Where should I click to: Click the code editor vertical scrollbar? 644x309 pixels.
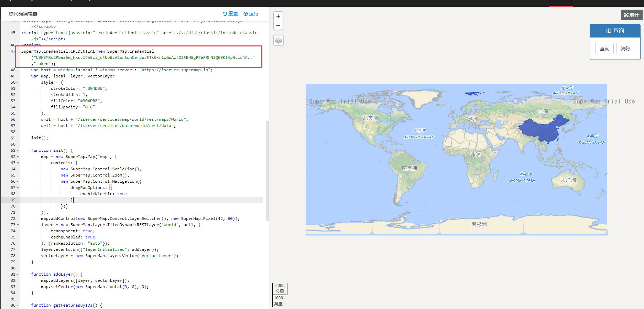tap(268, 171)
